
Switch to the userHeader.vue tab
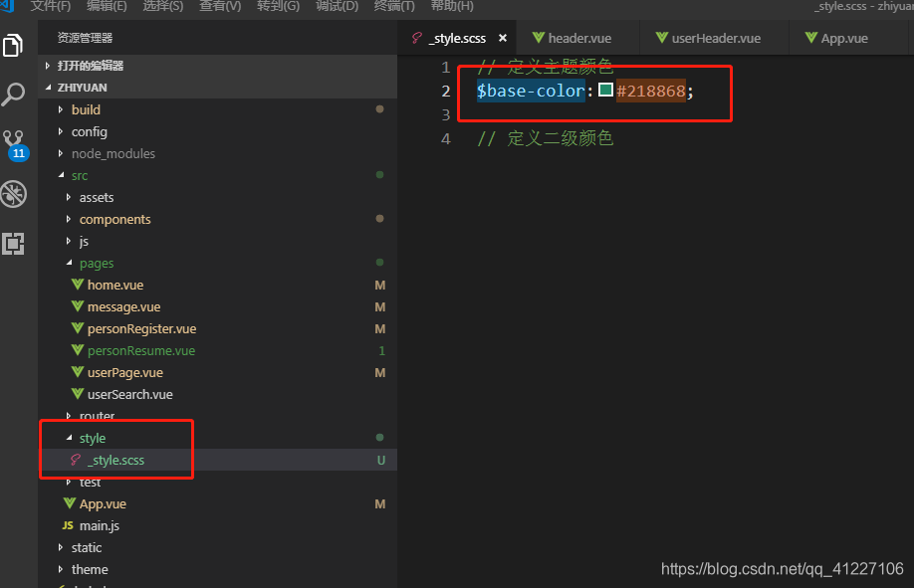pyautogui.click(x=714, y=38)
